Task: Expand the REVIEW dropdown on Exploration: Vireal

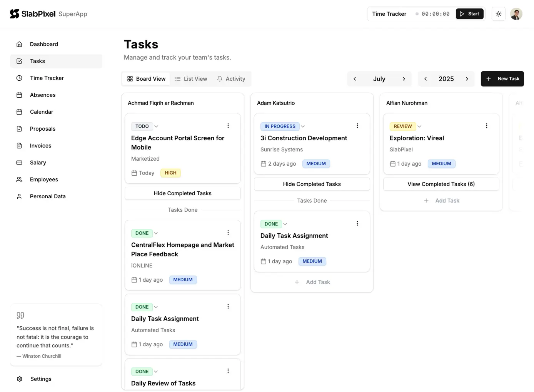Action: 419,126
